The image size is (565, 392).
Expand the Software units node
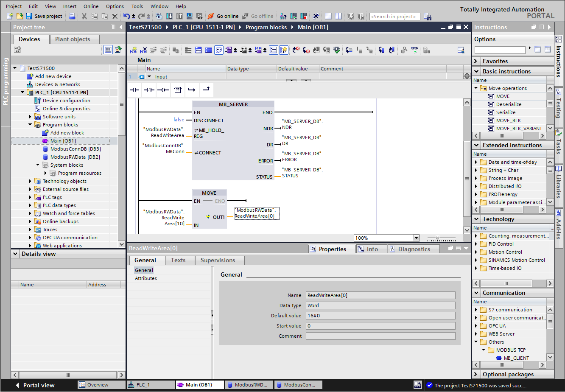click(x=30, y=117)
